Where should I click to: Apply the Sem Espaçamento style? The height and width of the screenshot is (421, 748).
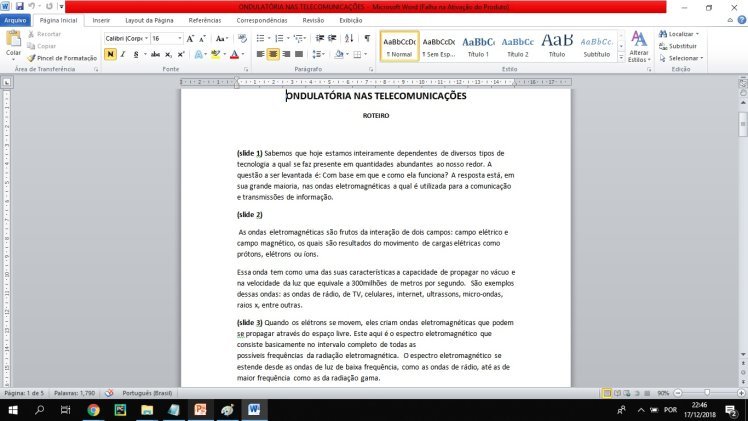[439, 46]
